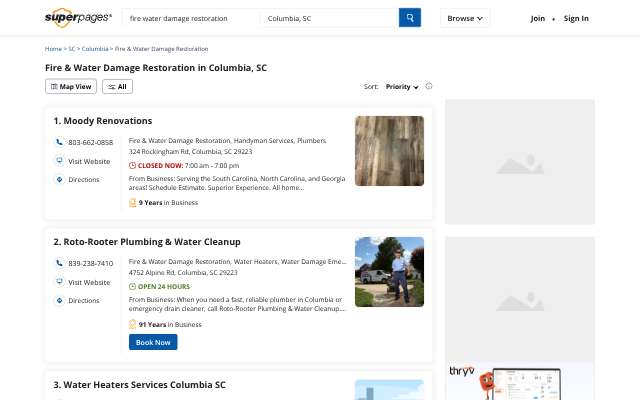Open the Sort Priority dropdown

(402, 87)
